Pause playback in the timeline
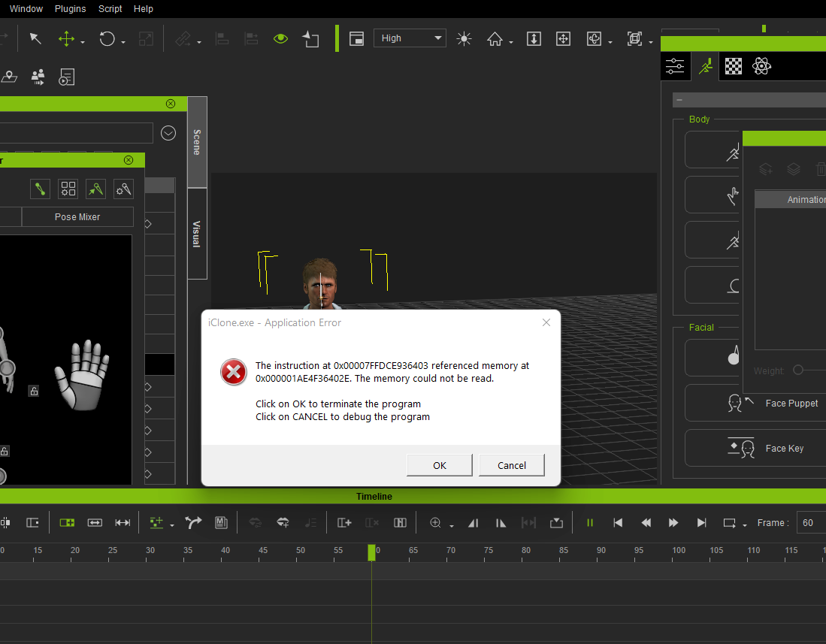This screenshot has width=826, height=644. pyautogui.click(x=590, y=523)
